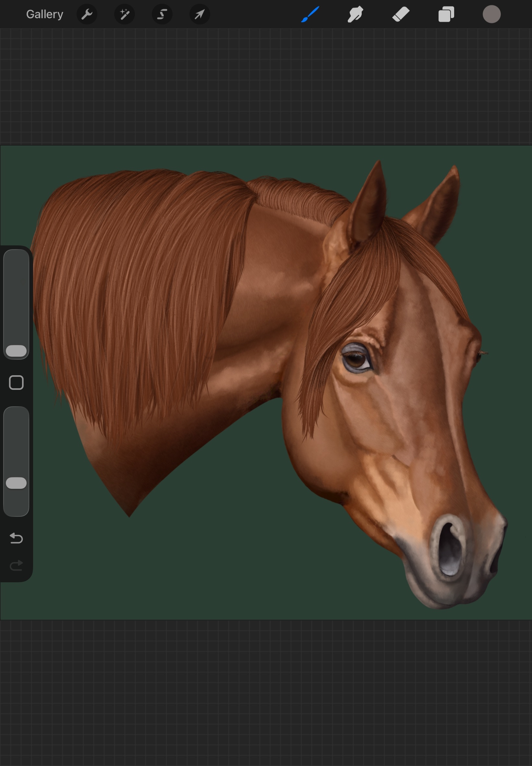Open the Actions wrench menu

(87, 14)
